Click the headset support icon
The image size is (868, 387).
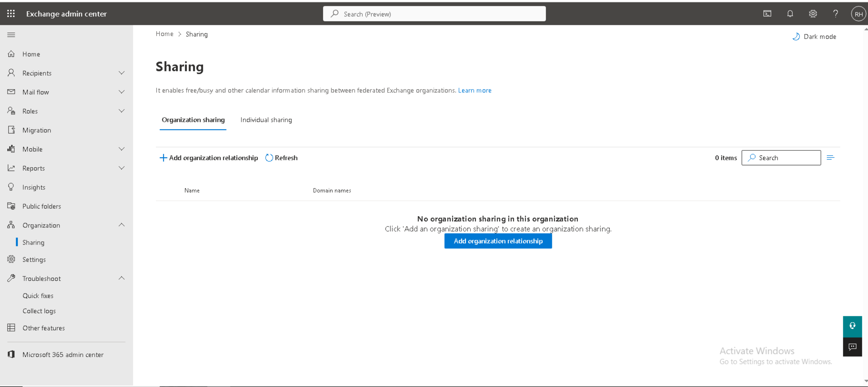pyautogui.click(x=852, y=326)
